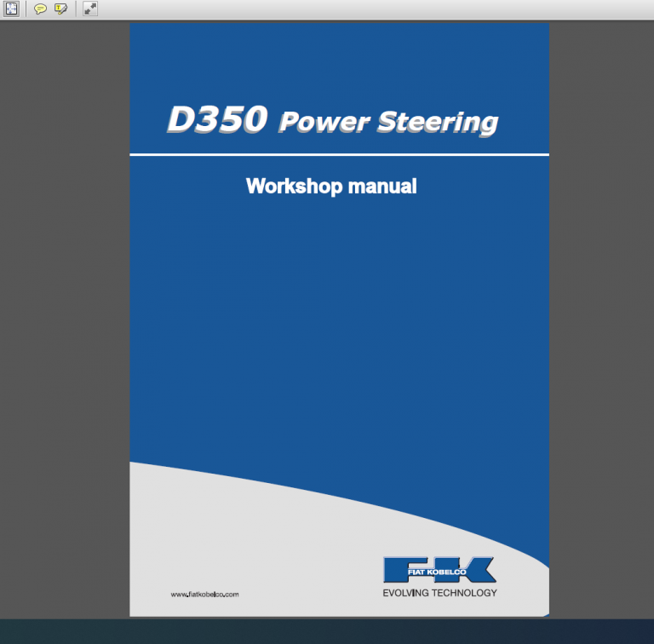Click the EVOLVING TECHNOLOGY tagline
This screenshot has height=644, width=654.
(439, 593)
